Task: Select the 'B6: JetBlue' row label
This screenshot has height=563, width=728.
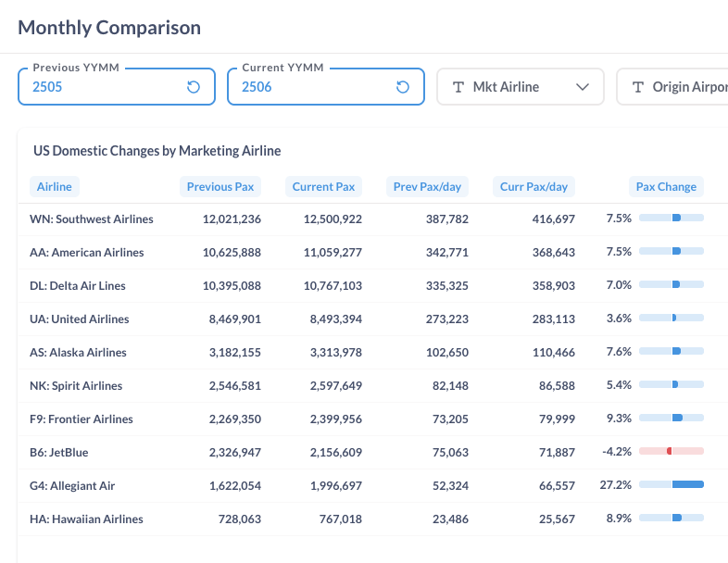Action: [x=59, y=453]
